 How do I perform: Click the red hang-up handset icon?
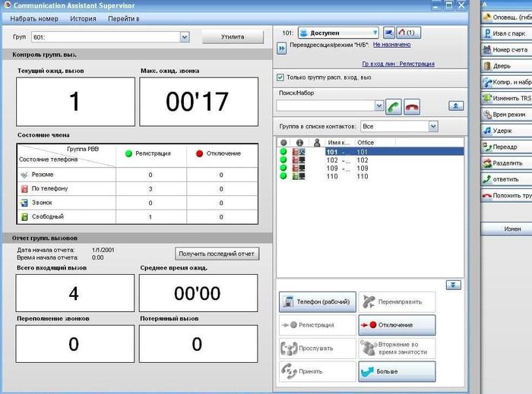[412, 106]
